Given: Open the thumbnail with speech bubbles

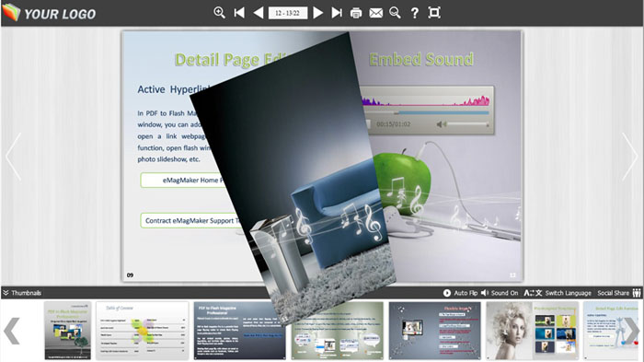Looking at the screenshot, I should coord(338,331).
